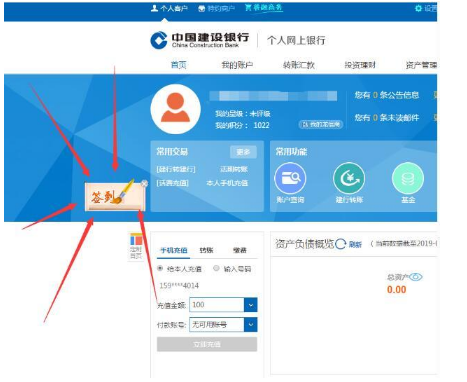The image size is (467, 382).
Task: Click the 资产负债概览 heading
Action: 304,244
